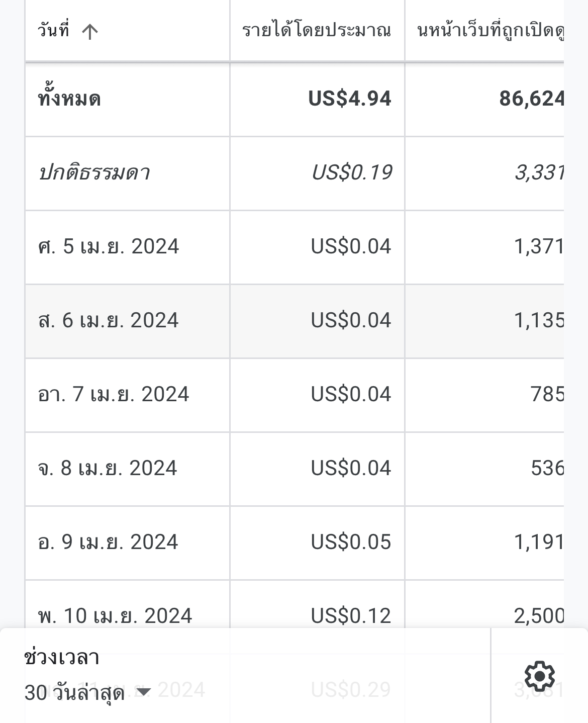
Task: Select row อา. 7 เม.ย. 2024
Action: (x=295, y=395)
